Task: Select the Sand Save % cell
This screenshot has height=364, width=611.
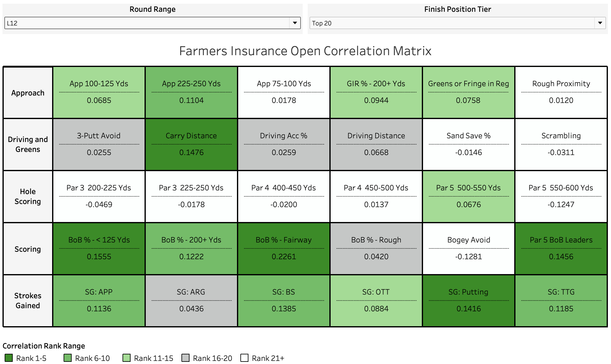Action: click(x=469, y=144)
